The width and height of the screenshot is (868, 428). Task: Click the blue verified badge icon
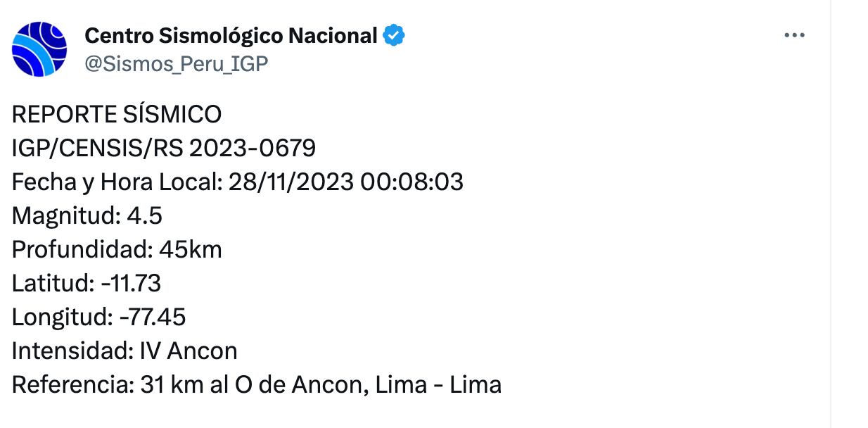click(394, 36)
